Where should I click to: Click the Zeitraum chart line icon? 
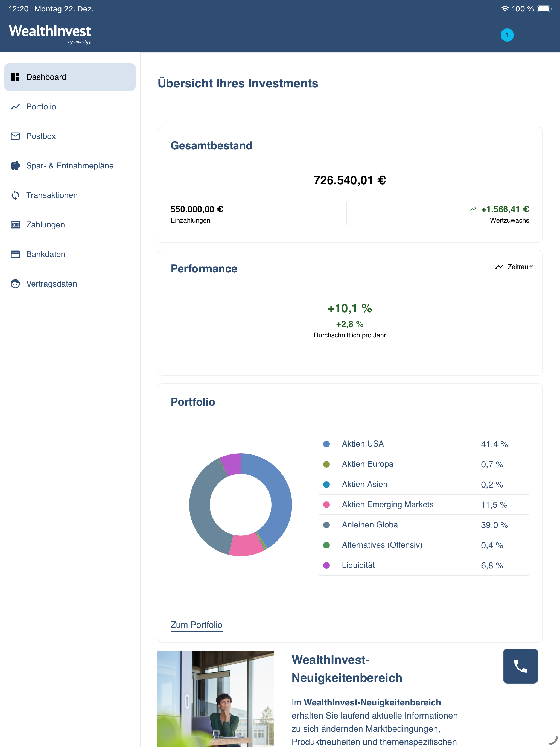pyautogui.click(x=499, y=267)
